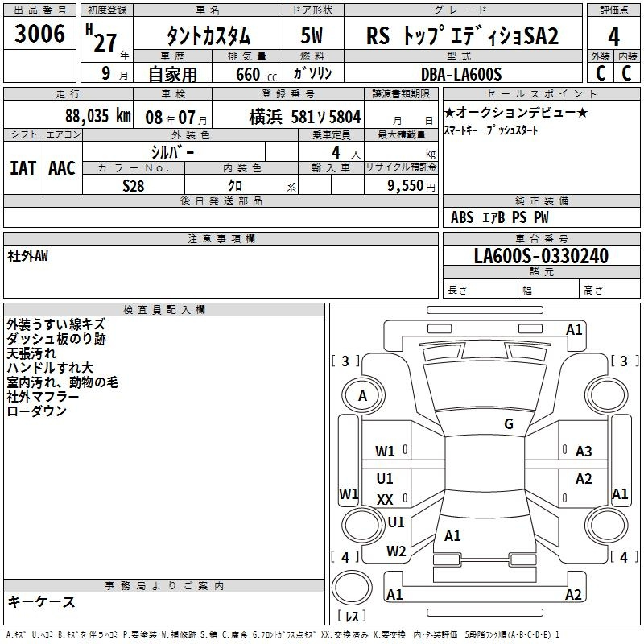The height and width of the screenshot is (644, 644).
Task: Click the car name タントカスタム
Action: (208, 35)
